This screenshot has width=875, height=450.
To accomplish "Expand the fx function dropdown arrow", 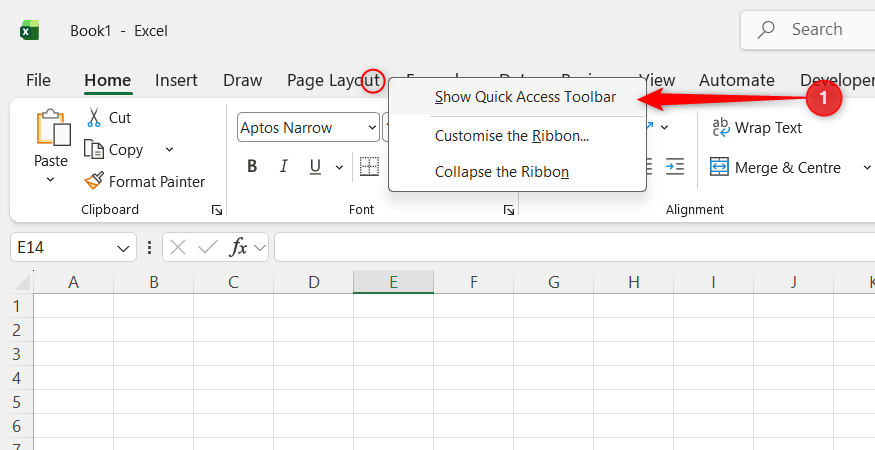I will [x=259, y=248].
